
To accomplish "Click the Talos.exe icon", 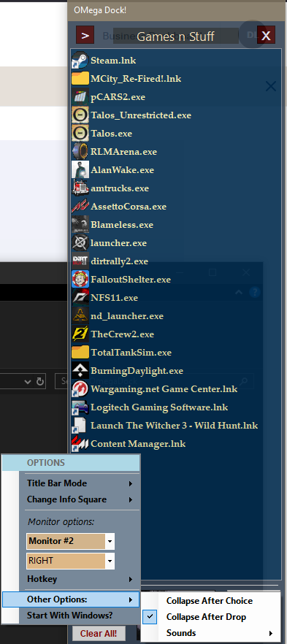I will tap(80, 134).
